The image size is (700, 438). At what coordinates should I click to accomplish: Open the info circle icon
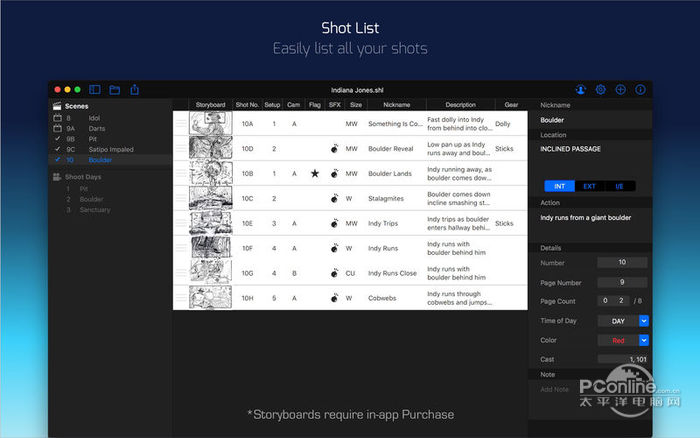pyautogui.click(x=640, y=90)
